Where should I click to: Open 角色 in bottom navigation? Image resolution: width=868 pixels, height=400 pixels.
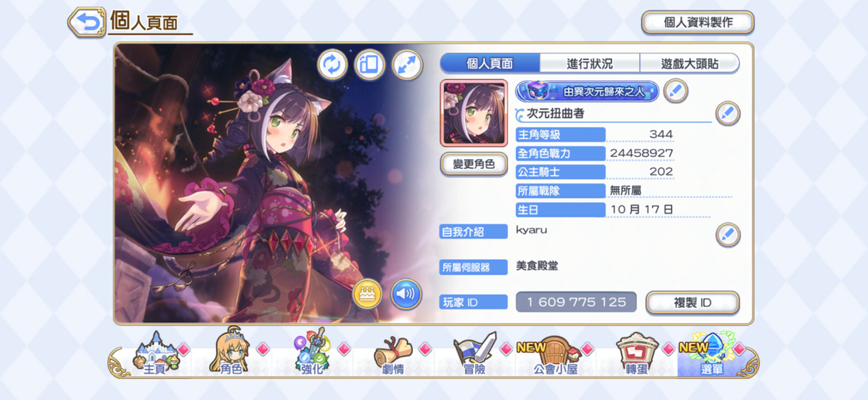click(232, 355)
